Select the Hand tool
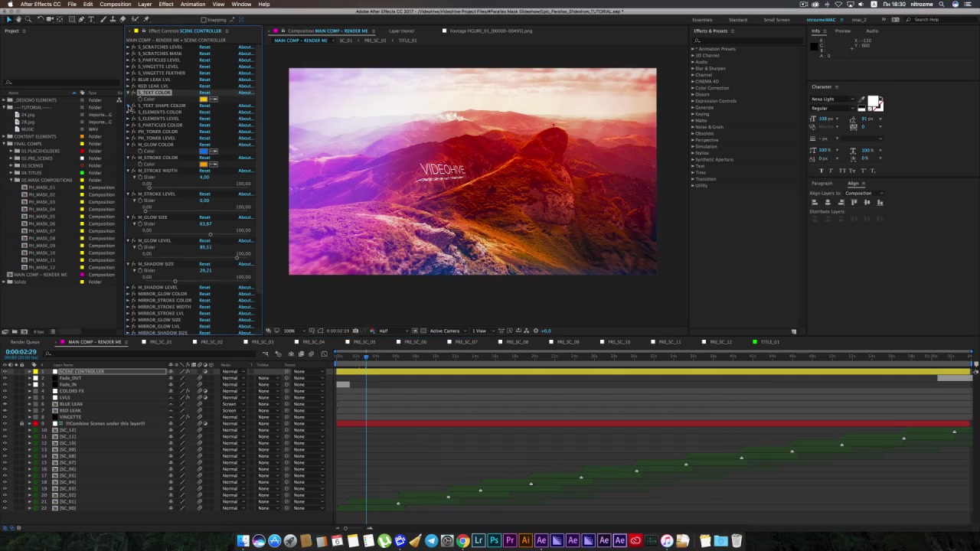Viewport: 980px width, 551px height. click(18, 19)
